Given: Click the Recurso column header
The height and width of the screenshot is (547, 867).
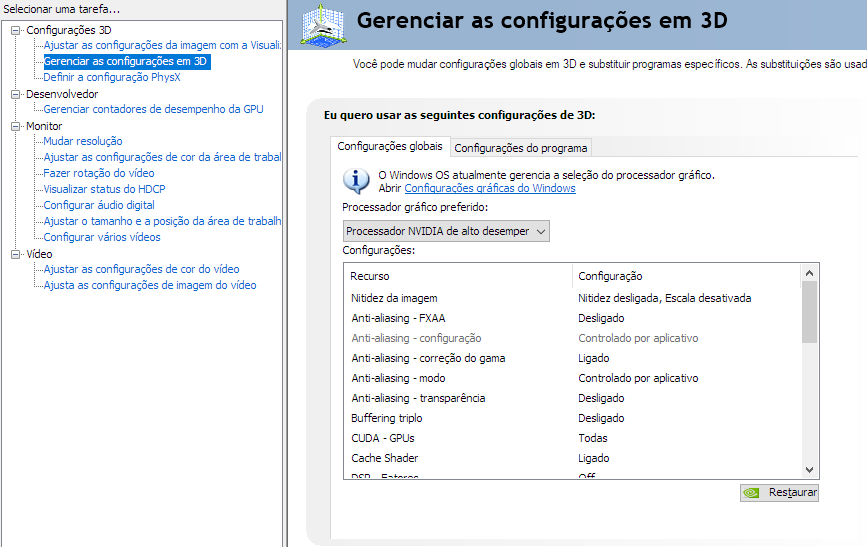Looking at the screenshot, I should click(458, 276).
